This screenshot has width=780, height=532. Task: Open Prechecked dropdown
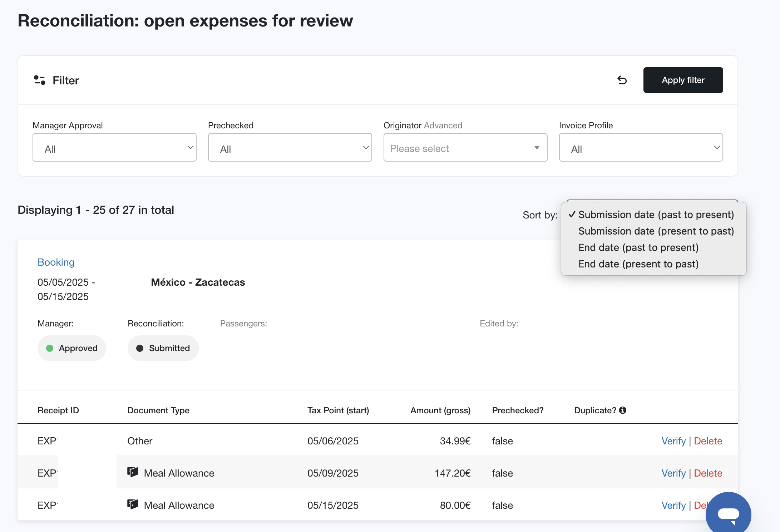pos(290,147)
